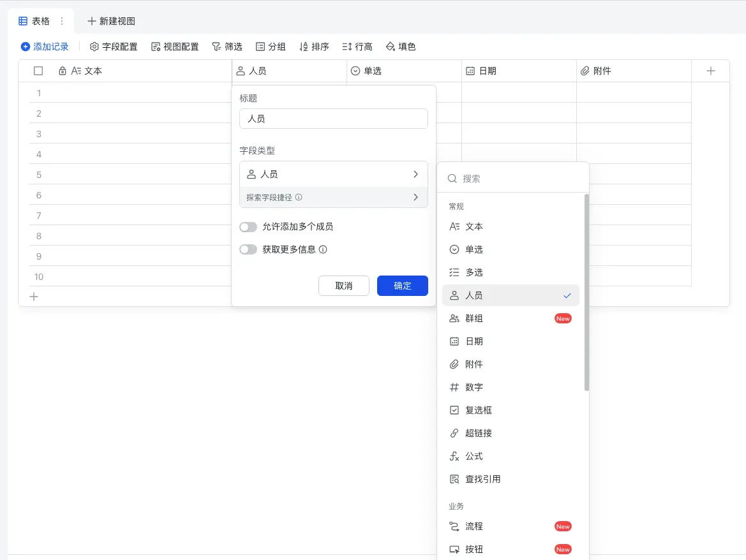This screenshot has width=746, height=560.
Task: Click the 确定 confirm button
Action: [x=402, y=286]
